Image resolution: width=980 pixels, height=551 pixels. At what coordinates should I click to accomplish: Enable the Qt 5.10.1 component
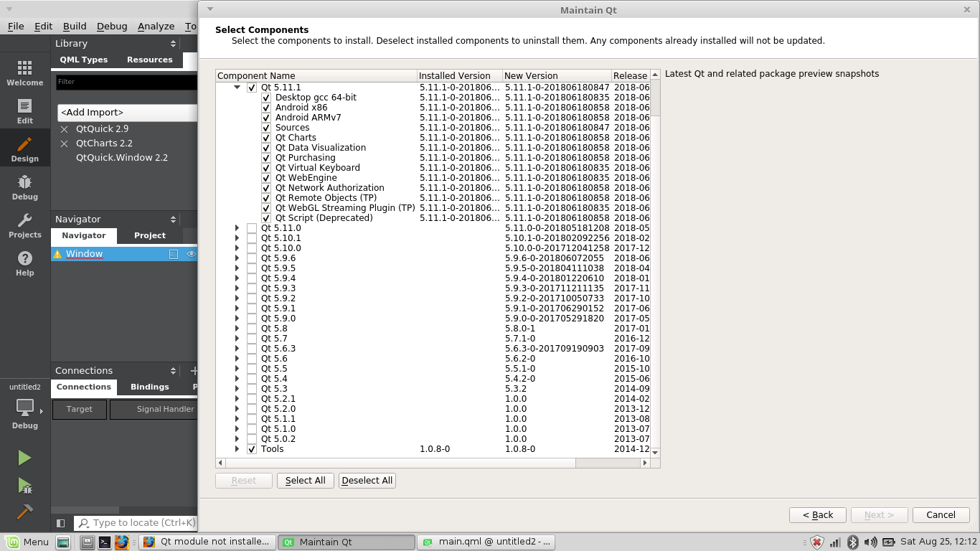coord(252,237)
